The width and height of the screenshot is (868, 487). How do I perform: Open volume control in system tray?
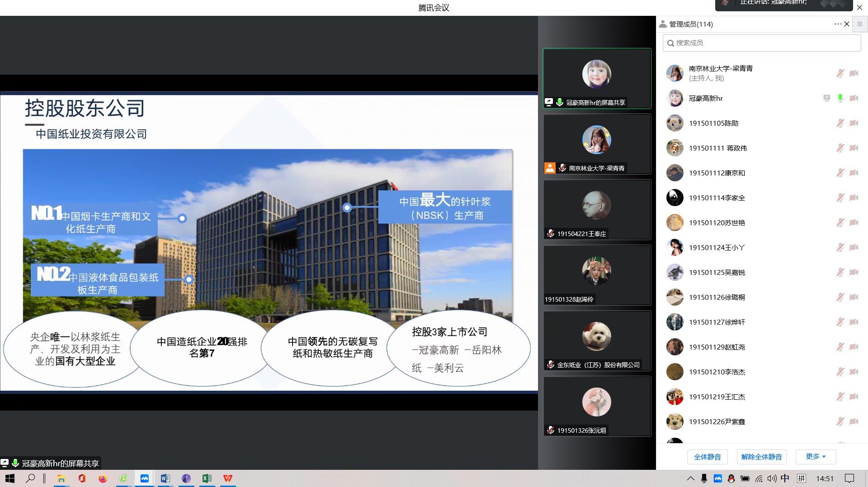pyautogui.click(x=772, y=478)
